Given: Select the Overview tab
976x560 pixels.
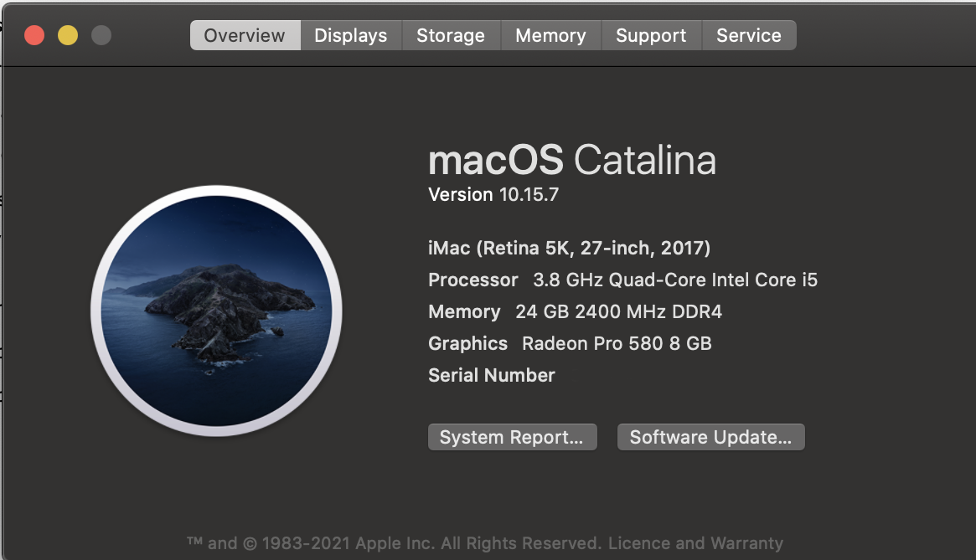Looking at the screenshot, I should click(245, 35).
